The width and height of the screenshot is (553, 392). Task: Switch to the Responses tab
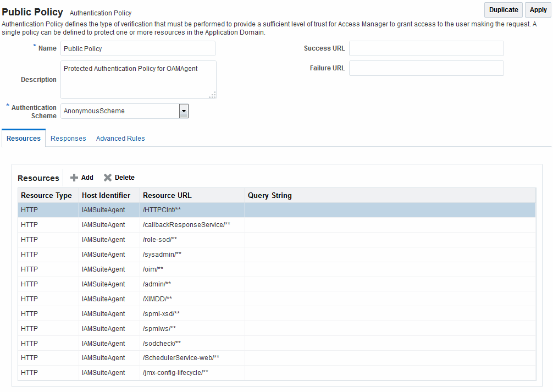pos(68,139)
